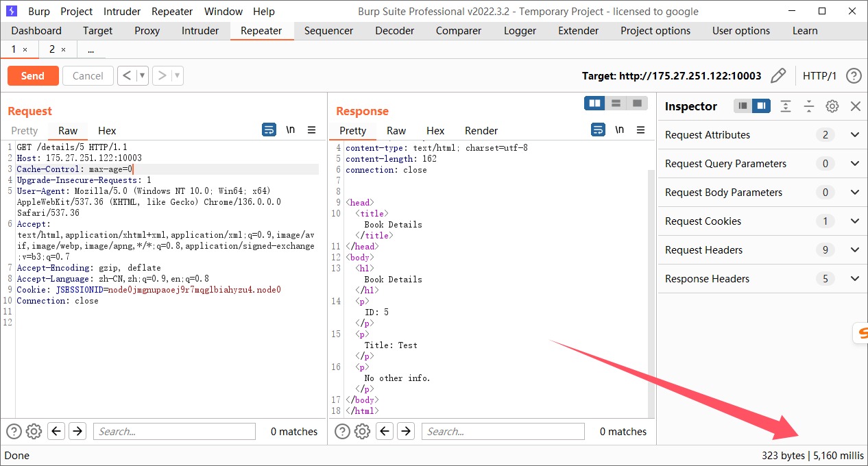
Task: Toggle non-printable \n in Request panel
Action: tap(291, 130)
